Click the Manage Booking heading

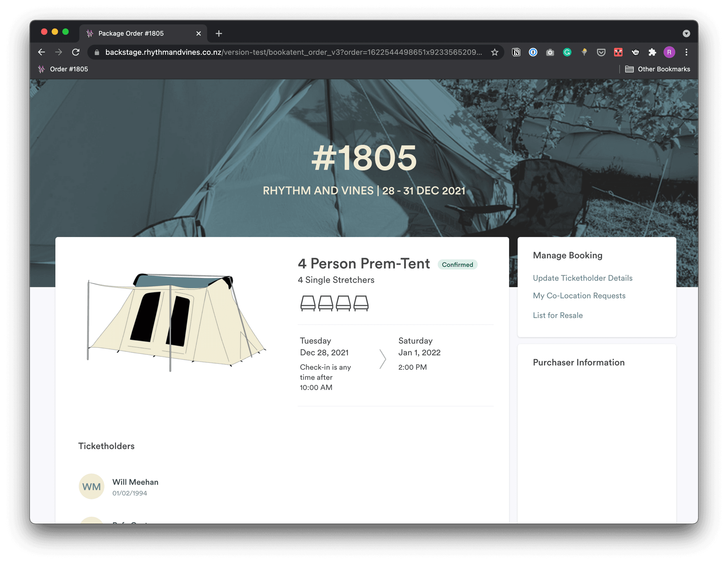[567, 255]
